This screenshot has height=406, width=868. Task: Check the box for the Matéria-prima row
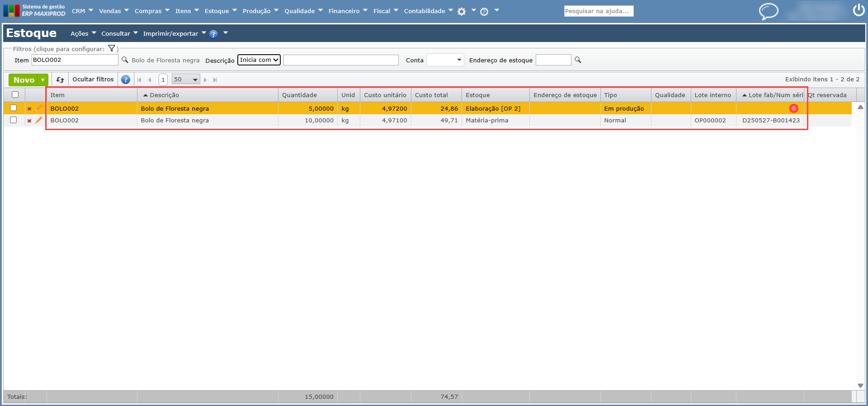coord(14,120)
